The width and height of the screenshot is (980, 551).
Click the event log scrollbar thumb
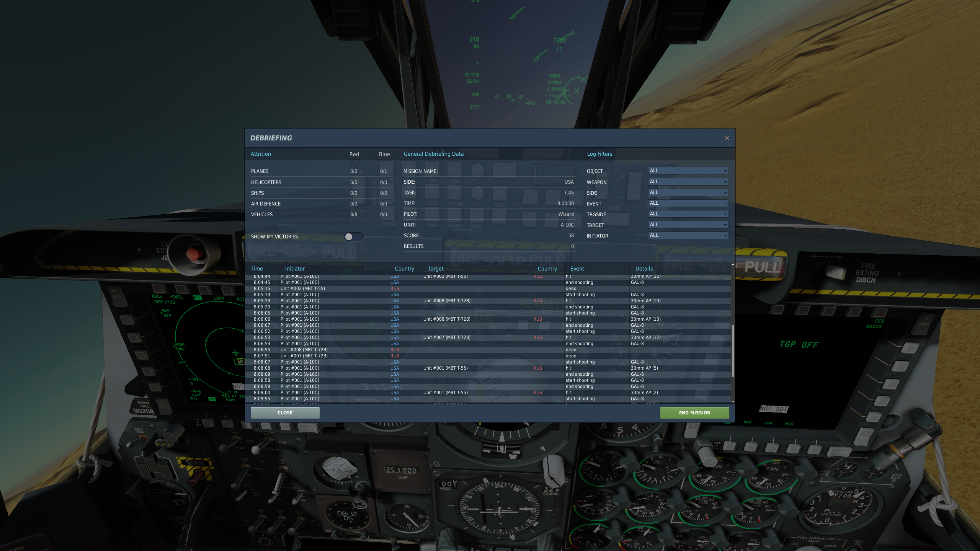[733, 350]
